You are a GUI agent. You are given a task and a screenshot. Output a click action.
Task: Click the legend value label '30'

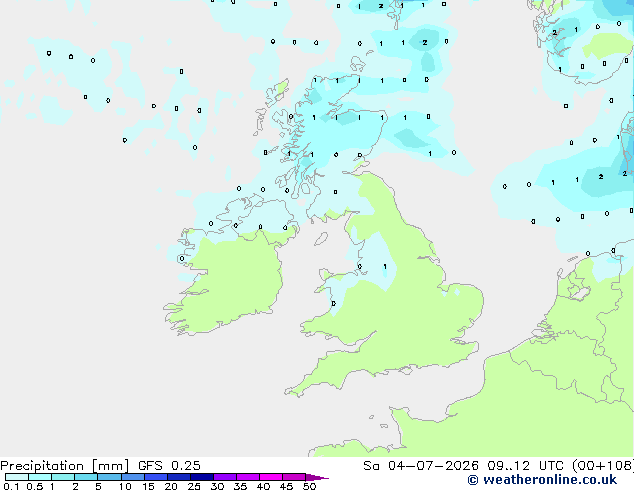point(217,486)
